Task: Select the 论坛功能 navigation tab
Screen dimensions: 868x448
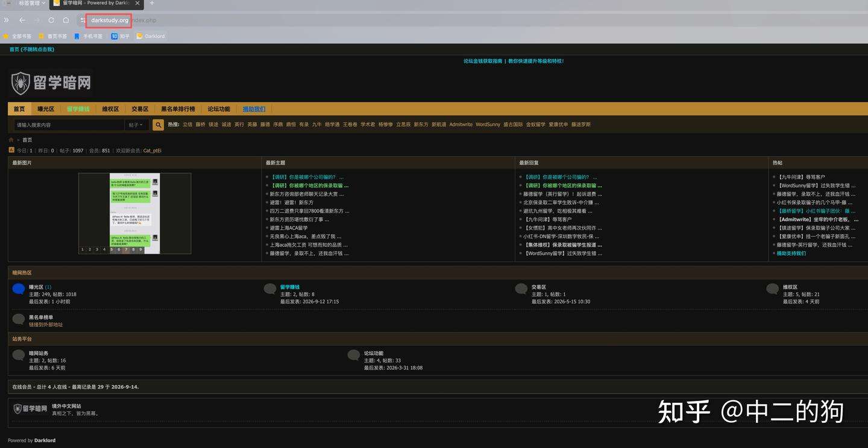Action: pyautogui.click(x=219, y=109)
